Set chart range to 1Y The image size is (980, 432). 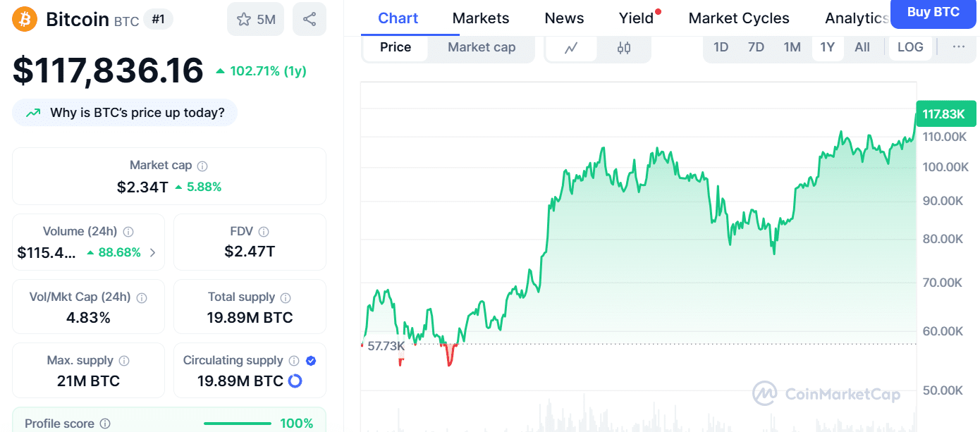828,47
